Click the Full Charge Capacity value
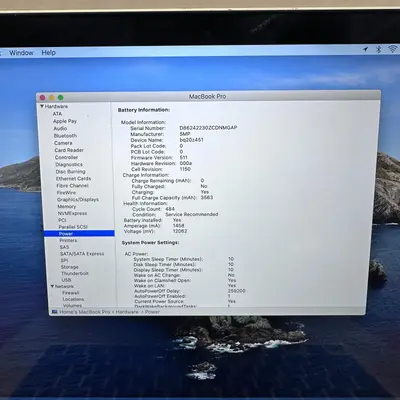Image resolution: width=400 pixels, height=400 pixels. coord(207,197)
